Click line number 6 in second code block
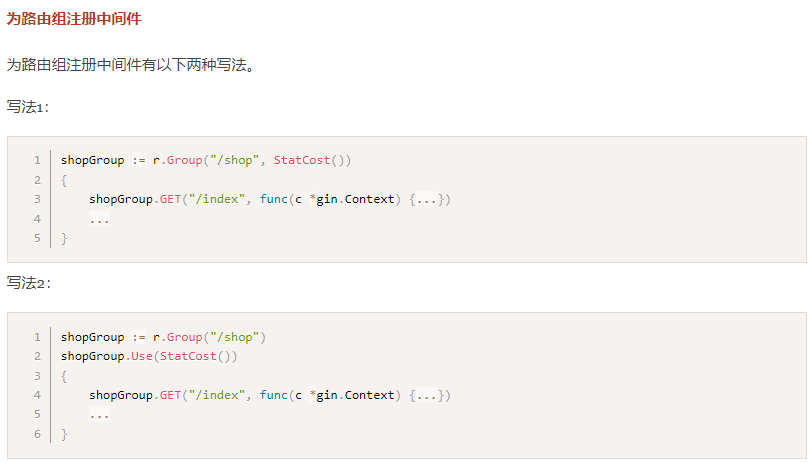The image size is (812, 463). pyautogui.click(x=37, y=434)
